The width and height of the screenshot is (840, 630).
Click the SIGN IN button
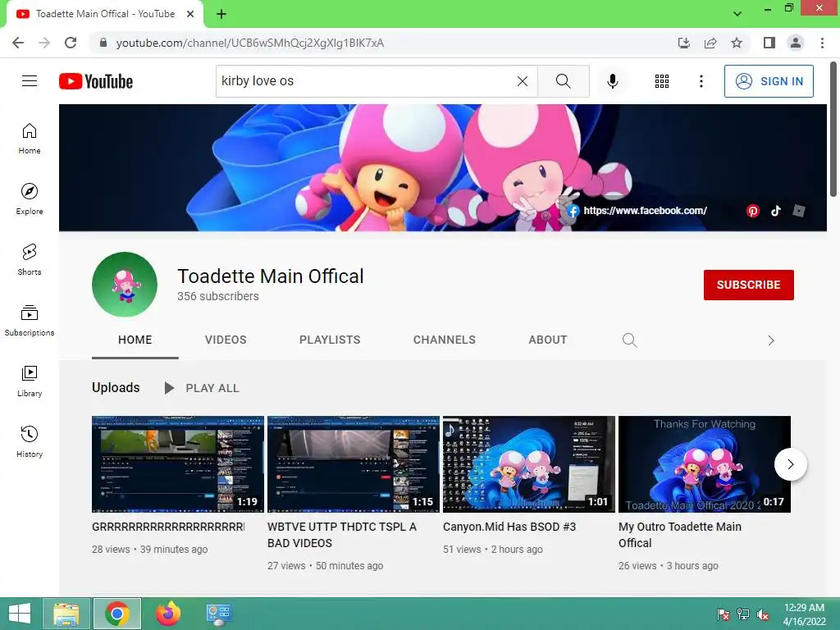(769, 81)
